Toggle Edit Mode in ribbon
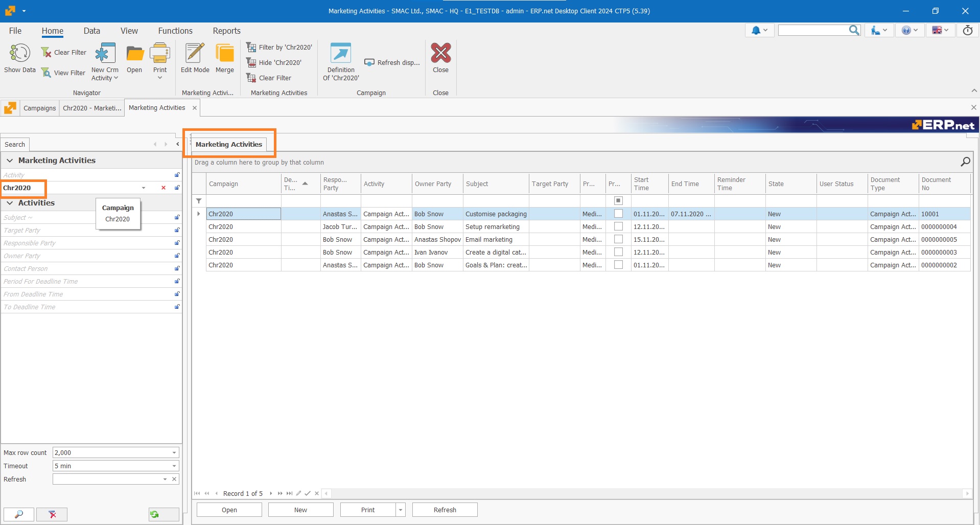Image resolution: width=980 pixels, height=525 pixels. pyautogui.click(x=195, y=59)
